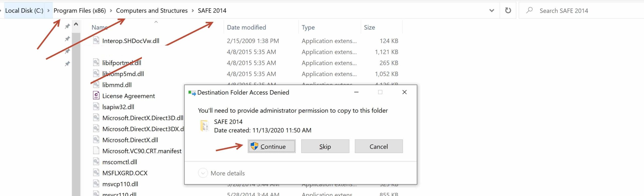Click the License Agreement PDF icon
This screenshot has height=196, width=644.
pos(96,95)
